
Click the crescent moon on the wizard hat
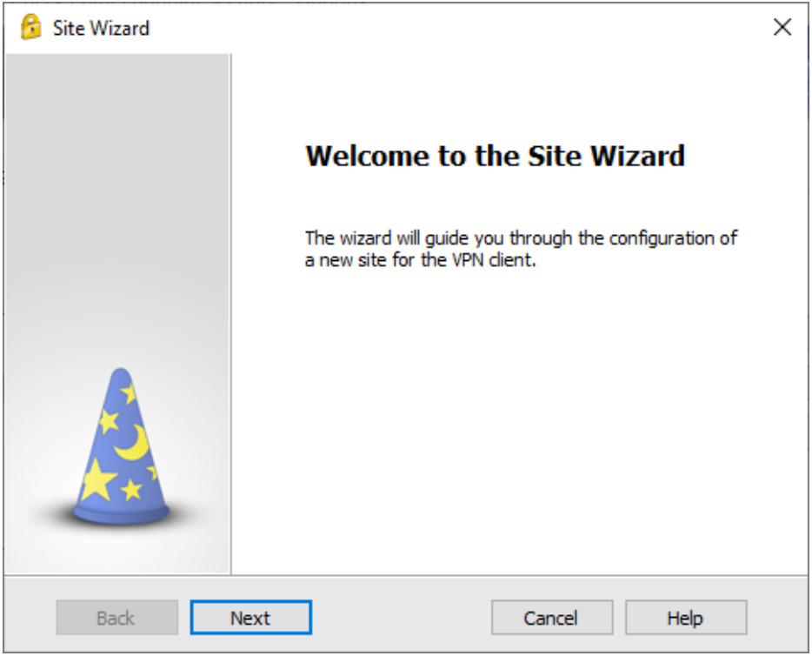132,443
